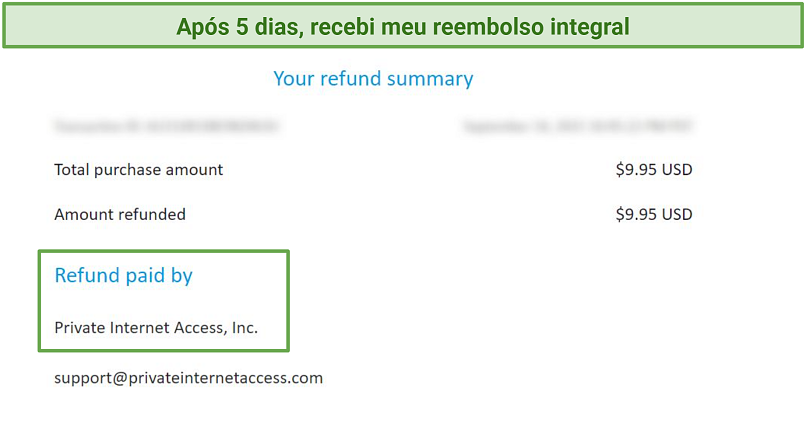Click the "Amount refunded" label
Screen dimensions: 806x423
point(120,214)
